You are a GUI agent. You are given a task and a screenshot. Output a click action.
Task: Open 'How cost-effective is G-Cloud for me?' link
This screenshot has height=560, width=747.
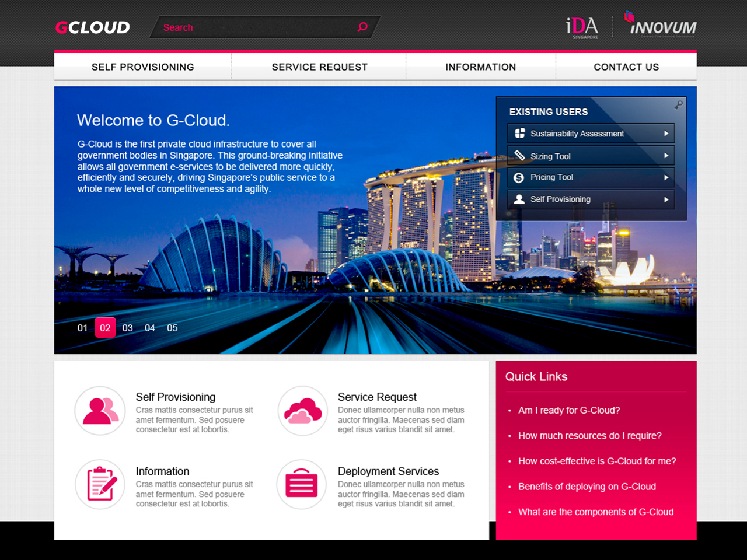tap(597, 461)
